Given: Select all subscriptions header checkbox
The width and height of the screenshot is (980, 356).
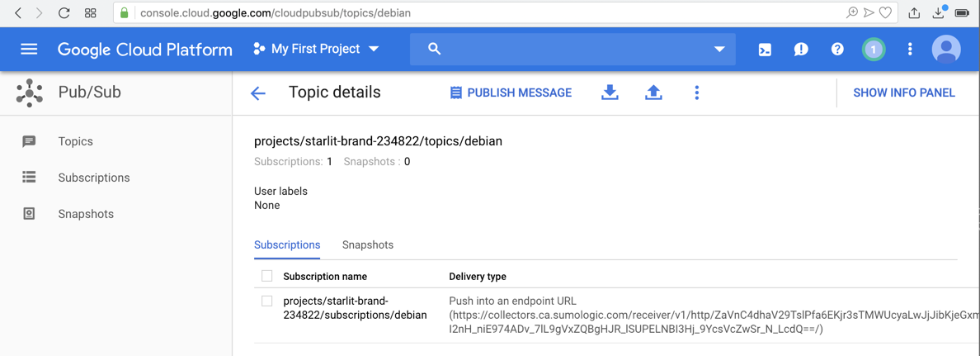Looking at the screenshot, I should [266, 276].
